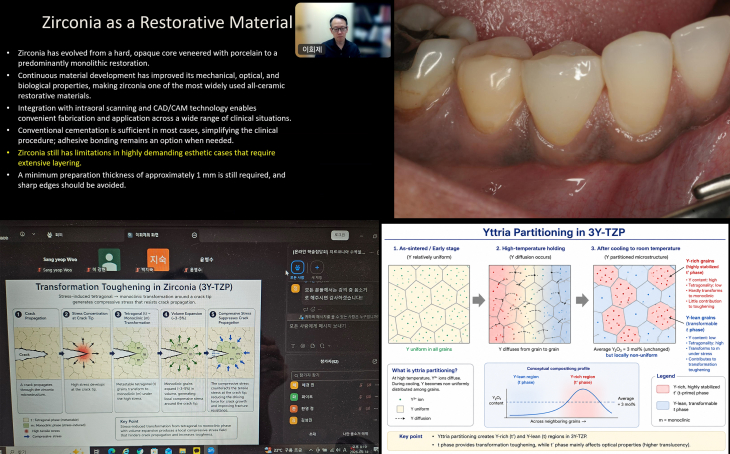Expand the hidden system tray icons chevron
730x454 pixels.
tap(311, 450)
